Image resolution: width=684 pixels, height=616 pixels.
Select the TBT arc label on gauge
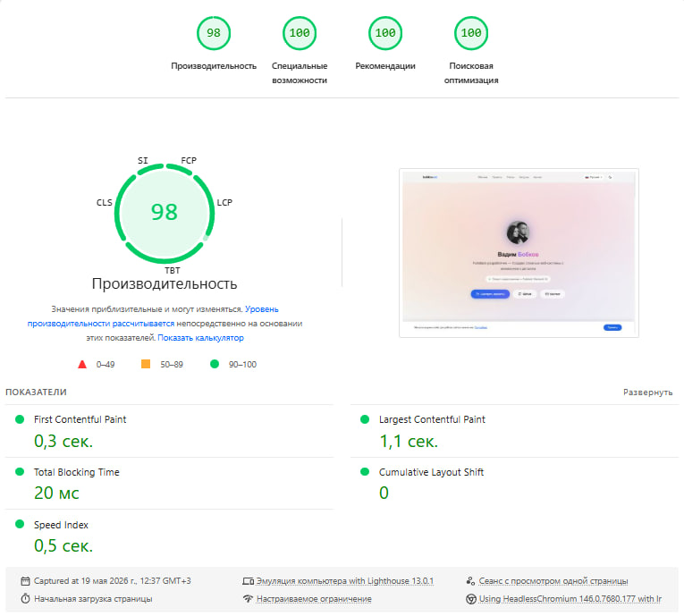tap(173, 271)
